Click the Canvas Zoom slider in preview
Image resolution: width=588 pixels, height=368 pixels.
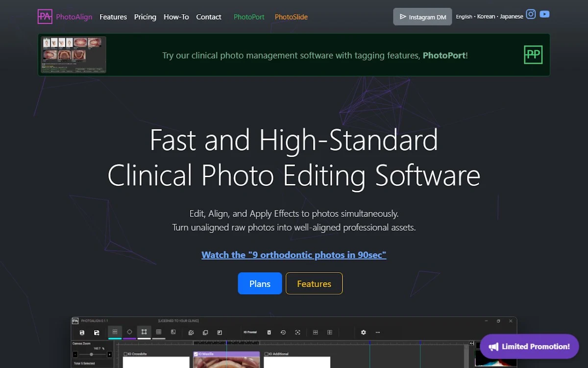[x=93, y=354]
